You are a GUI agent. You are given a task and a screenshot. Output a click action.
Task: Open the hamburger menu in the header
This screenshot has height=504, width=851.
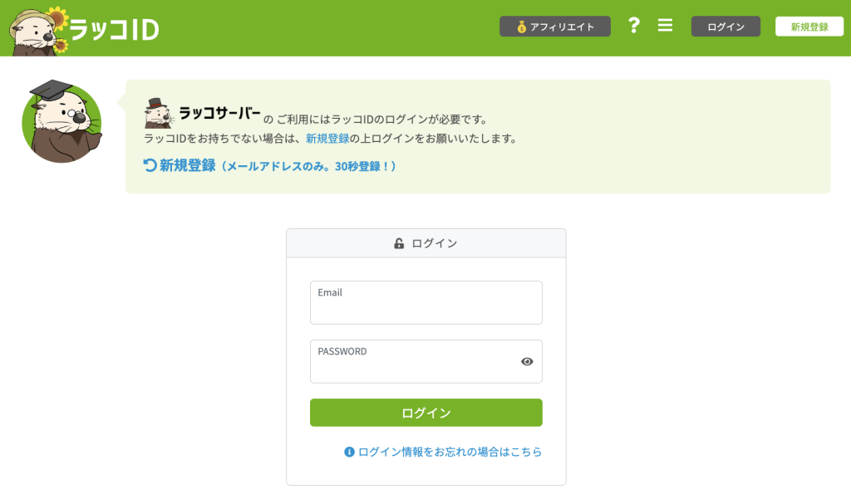pos(665,26)
